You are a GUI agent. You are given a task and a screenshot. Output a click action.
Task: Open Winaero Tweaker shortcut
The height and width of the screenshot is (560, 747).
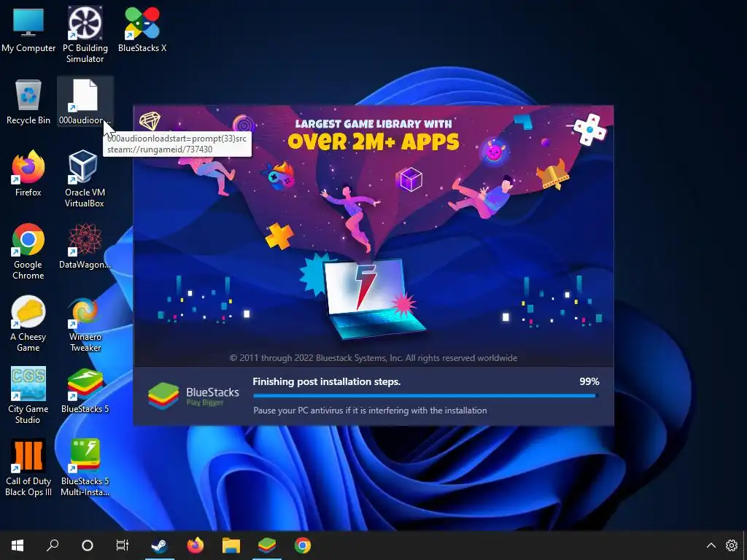tap(85, 324)
